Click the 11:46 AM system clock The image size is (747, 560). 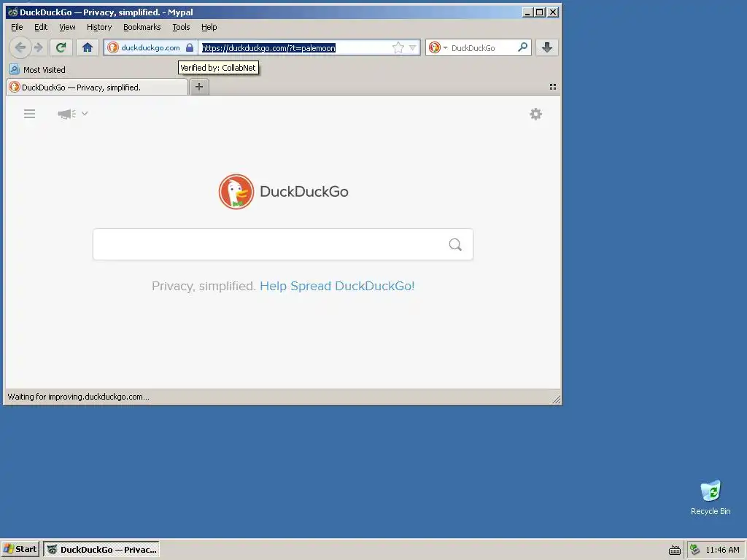(723, 550)
